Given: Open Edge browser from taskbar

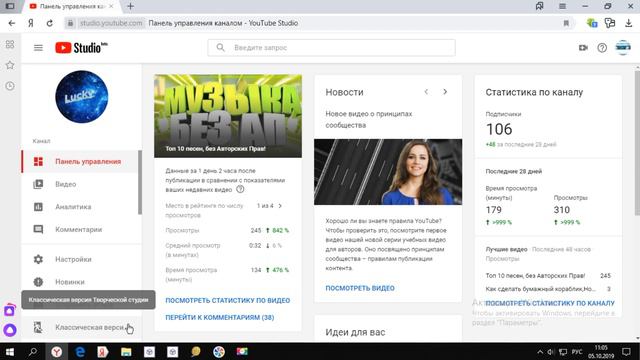Looking at the screenshot, I should pos(80,351).
